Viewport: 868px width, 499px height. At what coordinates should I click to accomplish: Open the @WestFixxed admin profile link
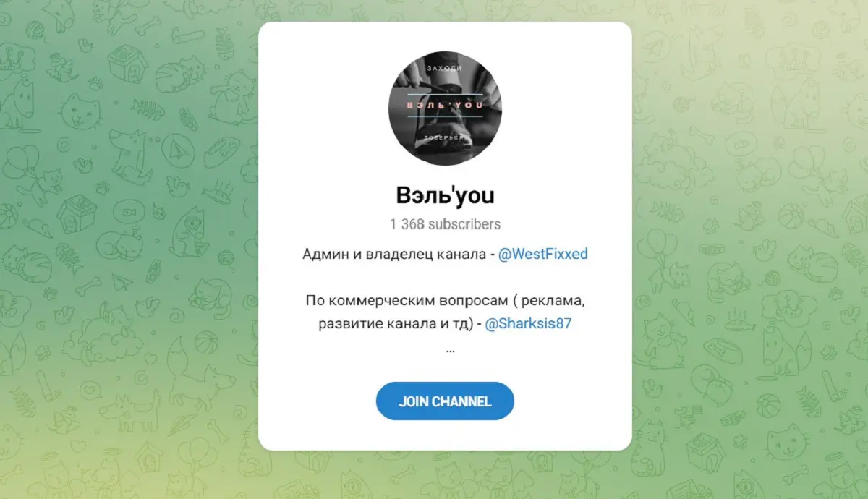(543, 255)
